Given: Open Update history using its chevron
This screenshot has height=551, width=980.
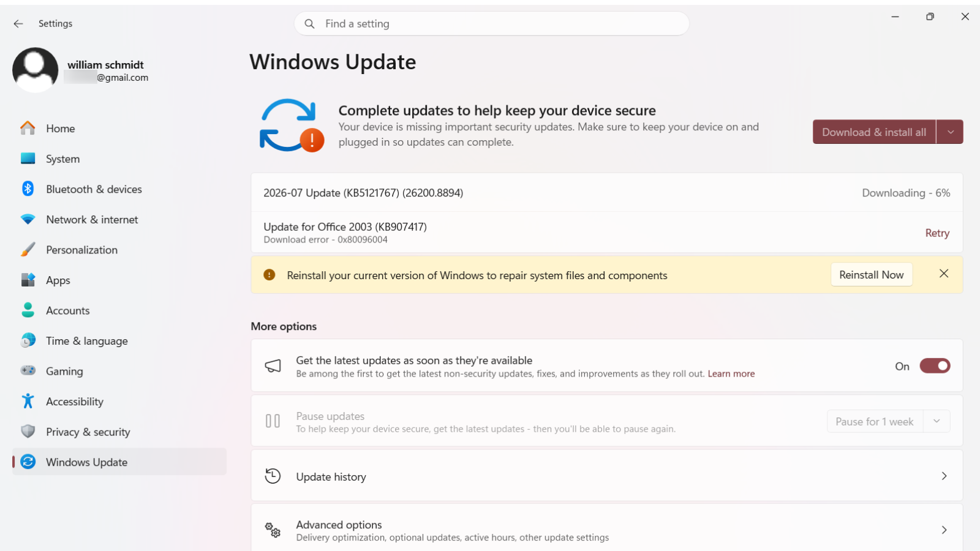Looking at the screenshot, I should tap(944, 476).
